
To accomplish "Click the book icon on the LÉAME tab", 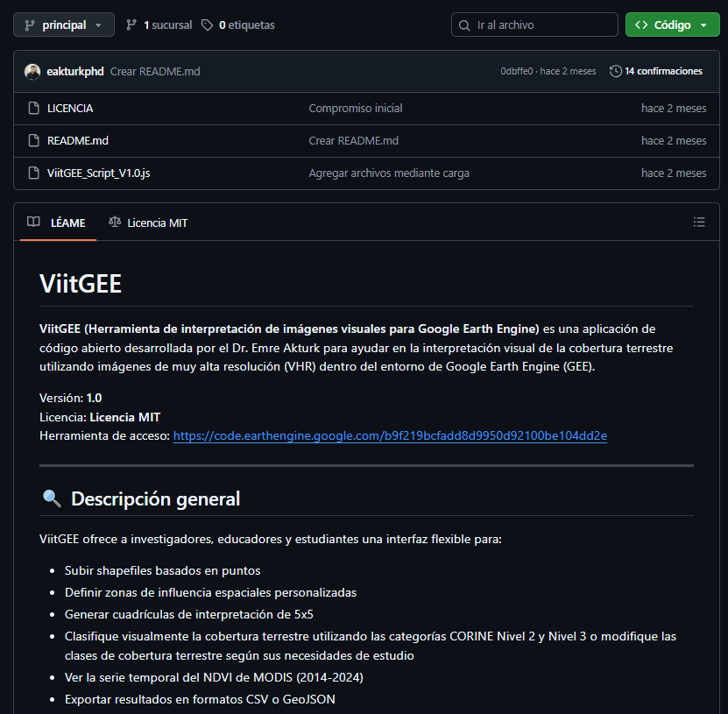I will click(33, 222).
